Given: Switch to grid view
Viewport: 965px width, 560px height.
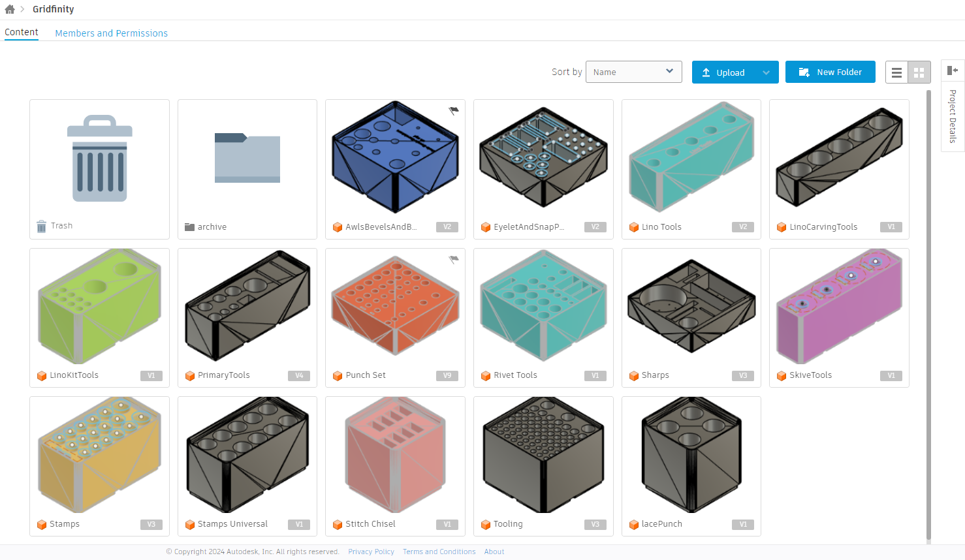Looking at the screenshot, I should tap(919, 72).
